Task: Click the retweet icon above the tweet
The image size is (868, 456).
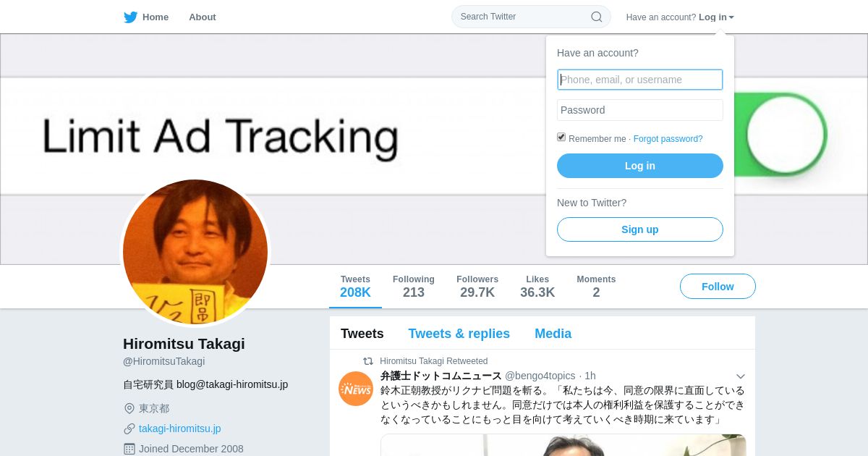Action: point(368,361)
